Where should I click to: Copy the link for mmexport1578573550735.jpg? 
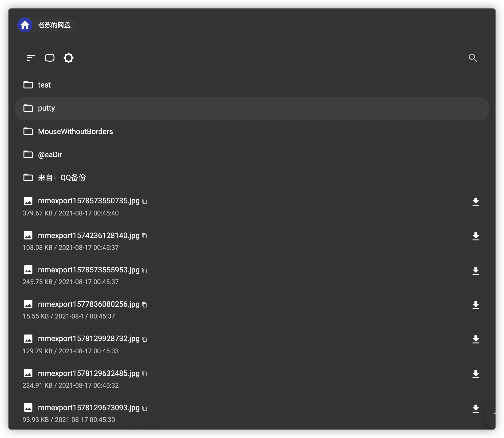tap(144, 201)
